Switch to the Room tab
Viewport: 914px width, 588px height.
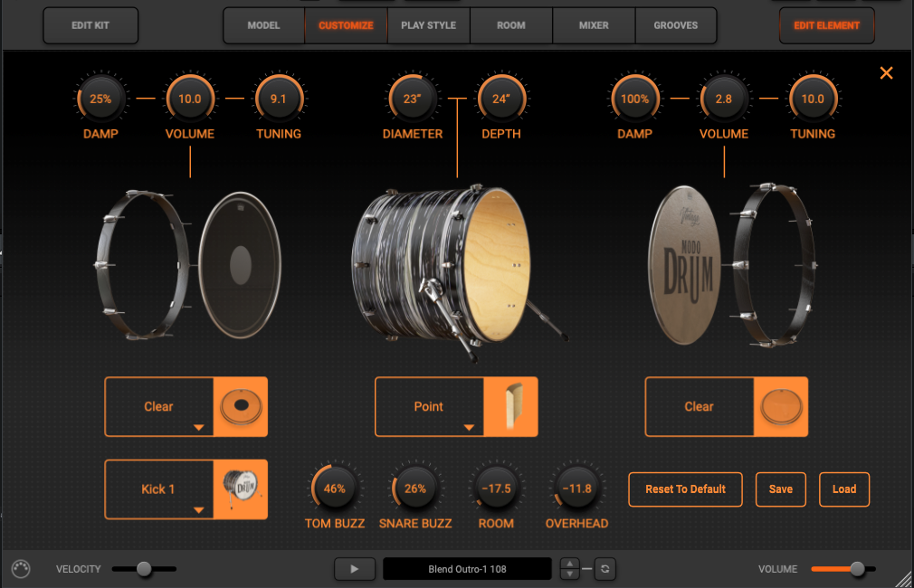[x=510, y=25]
